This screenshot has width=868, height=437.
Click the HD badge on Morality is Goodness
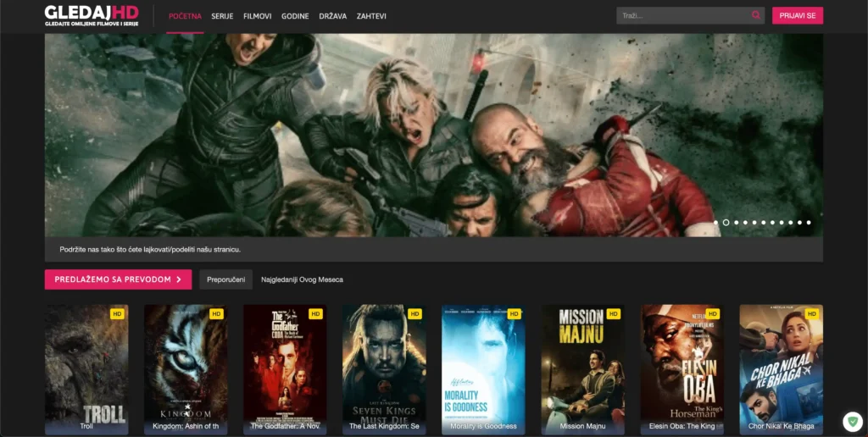coord(514,313)
